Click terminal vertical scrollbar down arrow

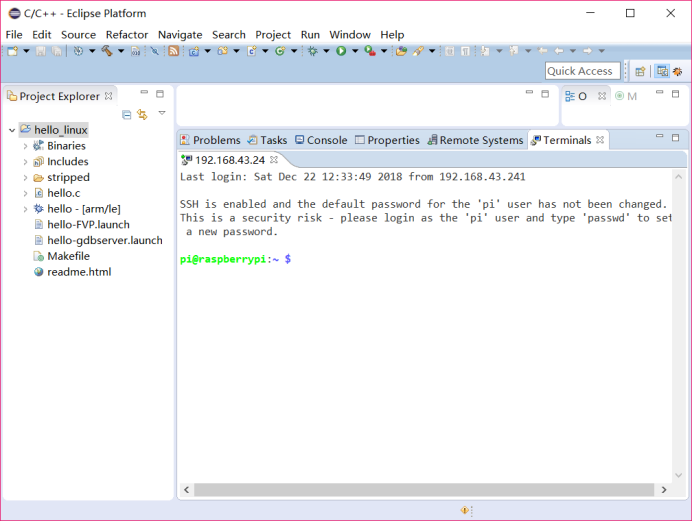coord(679,475)
